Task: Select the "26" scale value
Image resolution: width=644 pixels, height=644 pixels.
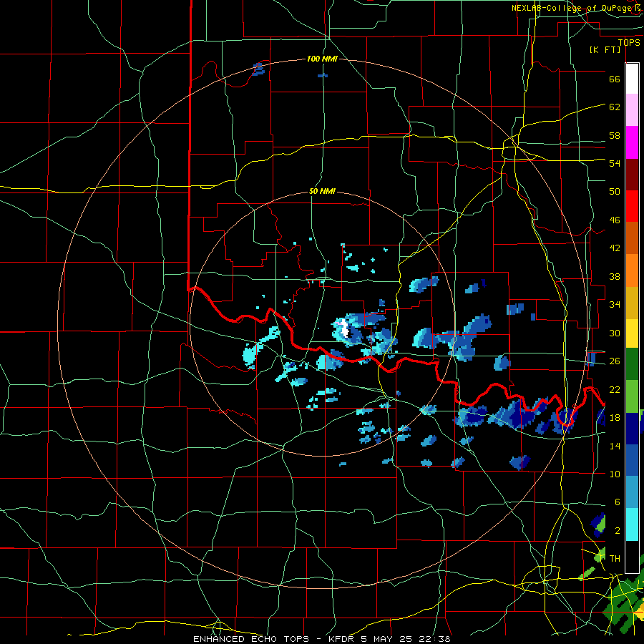Action: [x=615, y=361]
